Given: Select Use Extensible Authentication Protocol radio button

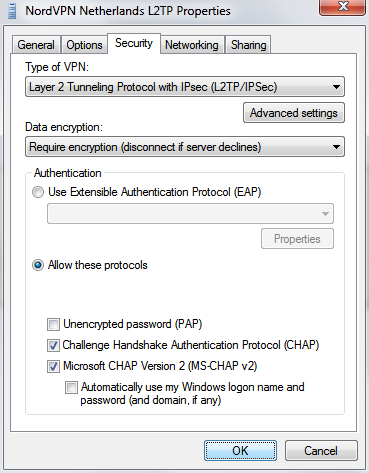Looking at the screenshot, I should pos(38,192).
